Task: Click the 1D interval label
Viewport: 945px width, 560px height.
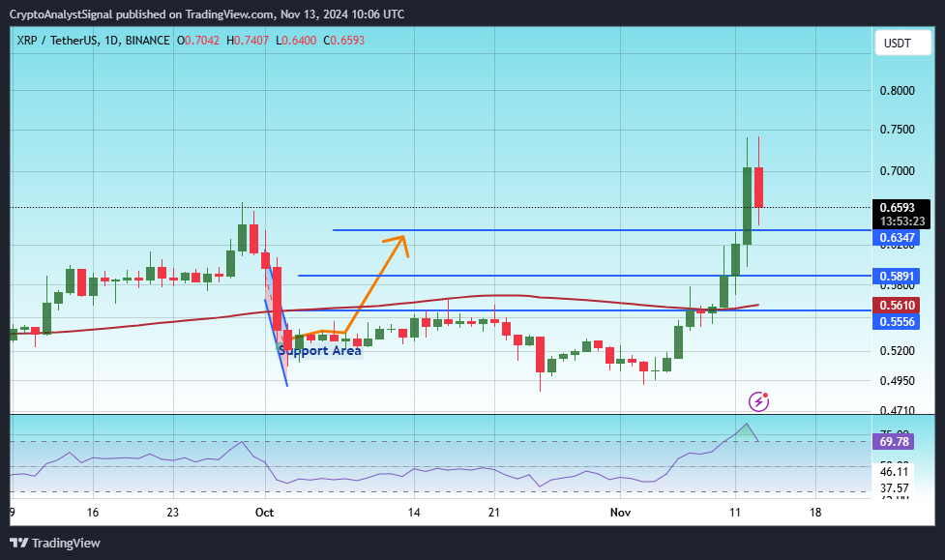Action: tap(111, 41)
